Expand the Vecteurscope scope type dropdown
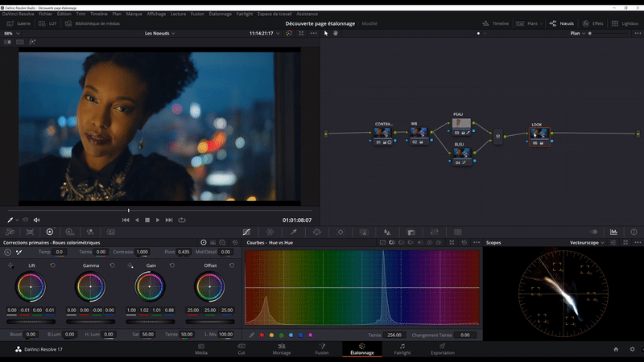The height and width of the screenshot is (362, 644). point(589,242)
